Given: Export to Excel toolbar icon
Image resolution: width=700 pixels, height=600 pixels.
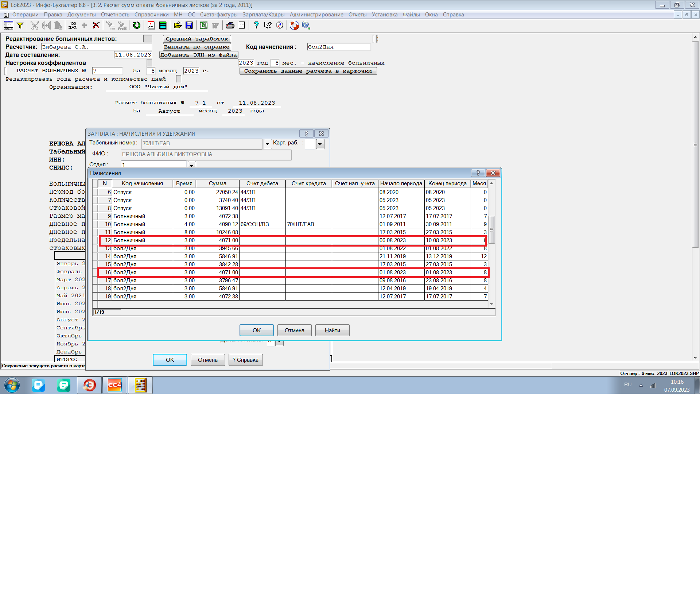Looking at the screenshot, I should click(x=204, y=25).
